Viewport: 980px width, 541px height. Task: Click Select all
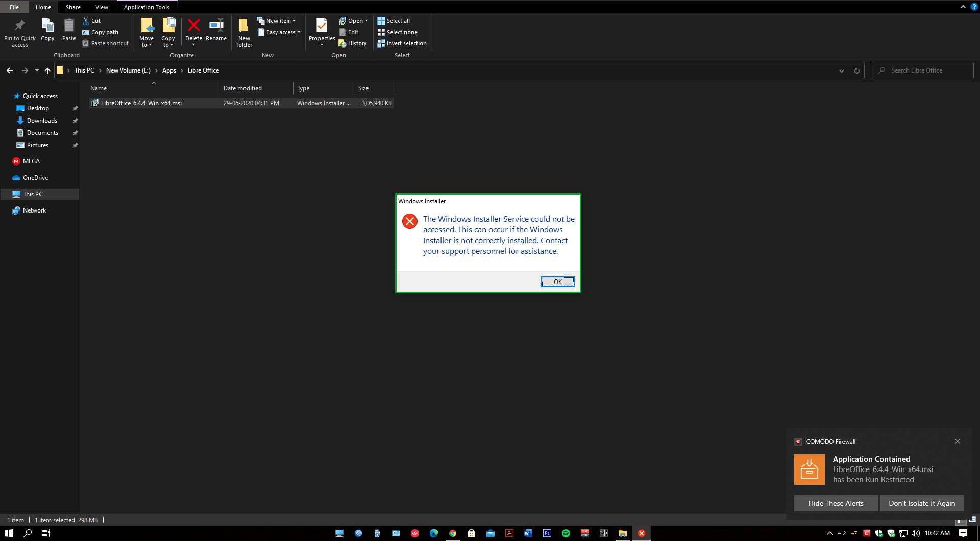coord(394,21)
